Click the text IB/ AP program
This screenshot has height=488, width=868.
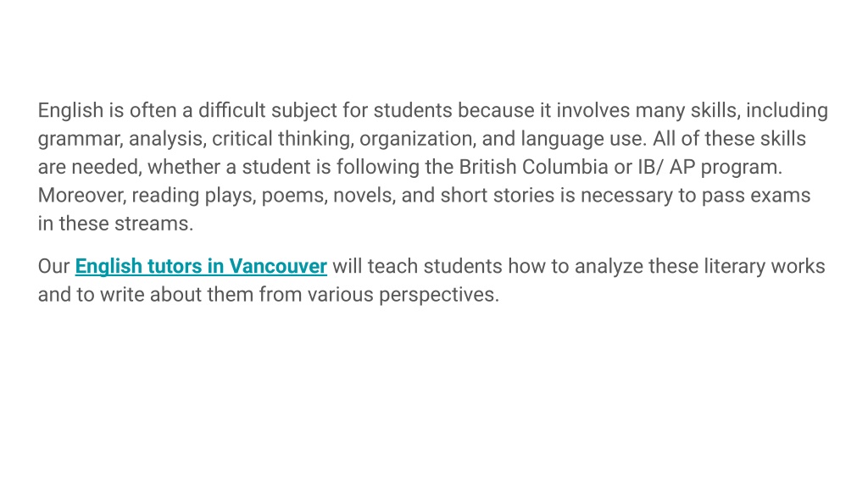(x=709, y=167)
